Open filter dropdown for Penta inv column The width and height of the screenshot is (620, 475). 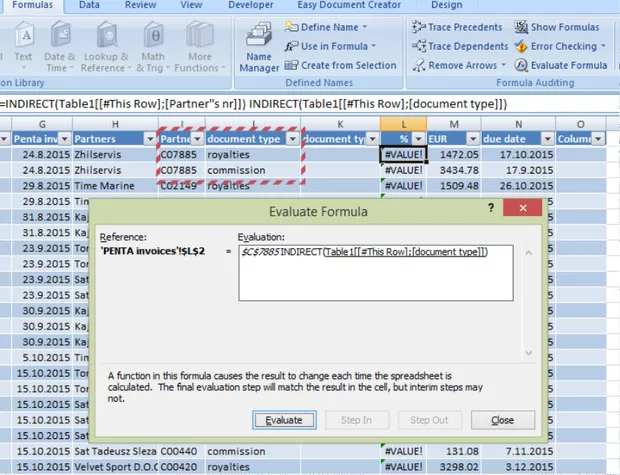64,139
